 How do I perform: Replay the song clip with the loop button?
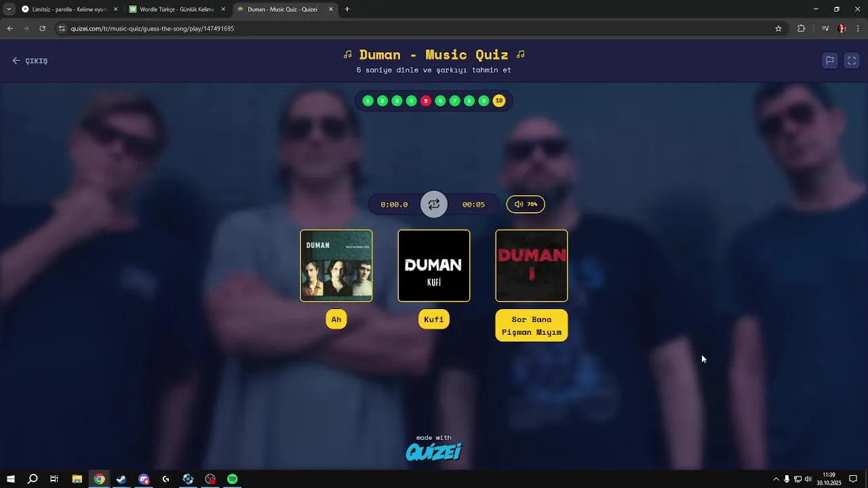tap(434, 204)
